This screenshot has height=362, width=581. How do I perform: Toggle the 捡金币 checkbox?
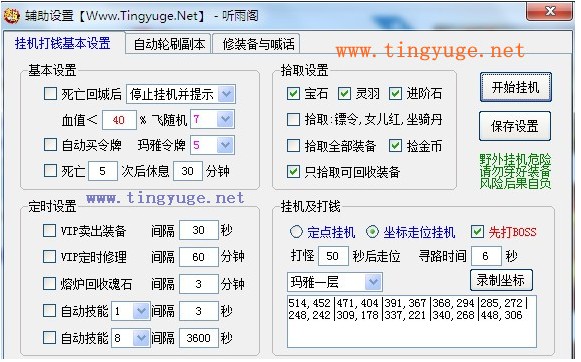click(x=395, y=146)
